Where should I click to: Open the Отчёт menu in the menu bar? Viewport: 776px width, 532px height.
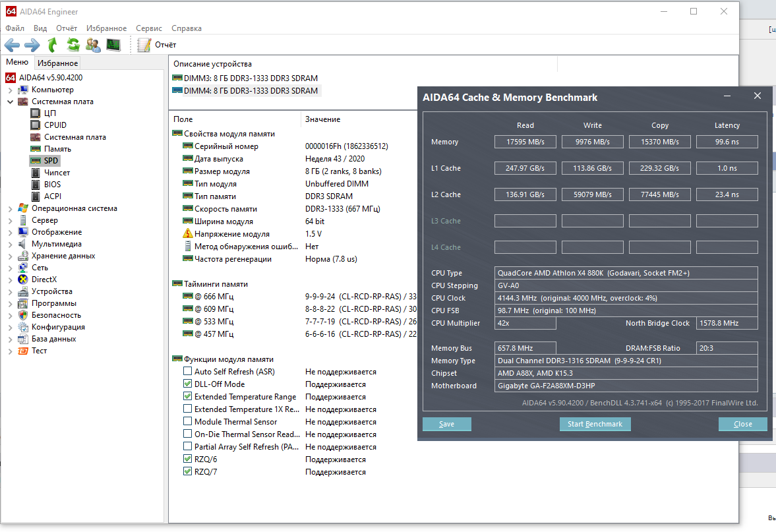67,28
